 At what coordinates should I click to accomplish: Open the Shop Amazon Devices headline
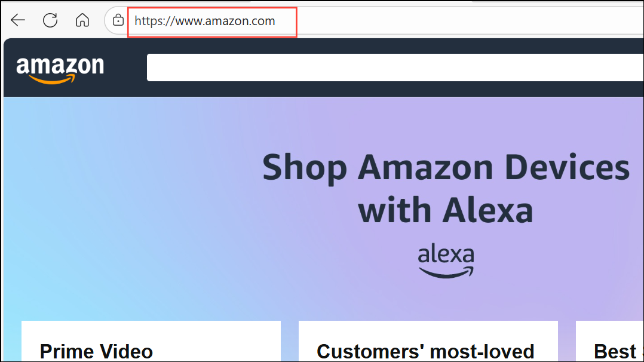(x=446, y=168)
